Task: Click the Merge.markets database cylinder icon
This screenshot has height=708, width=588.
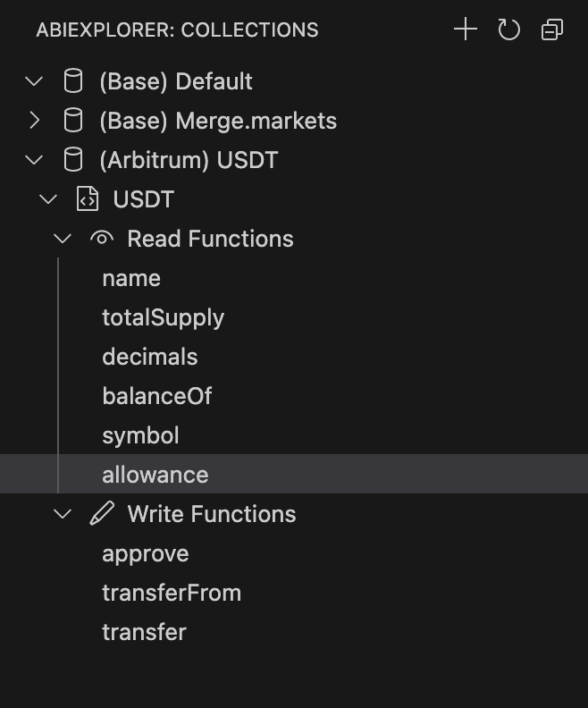Action: pyautogui.click(x=73, y=120)
